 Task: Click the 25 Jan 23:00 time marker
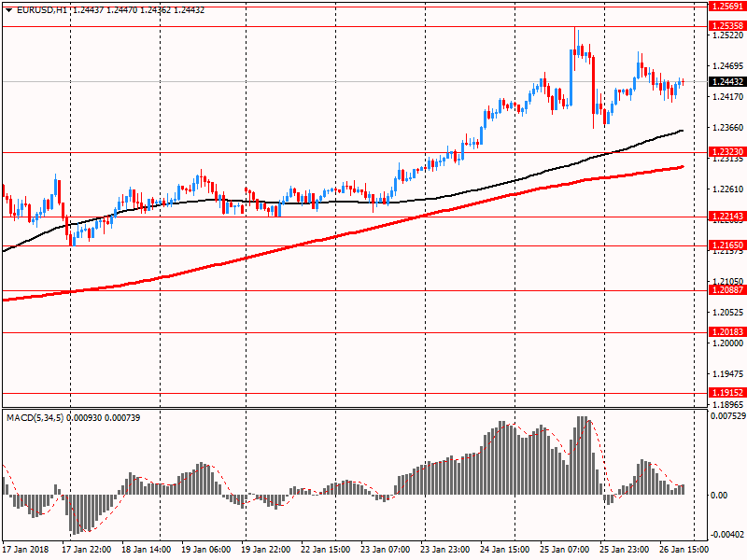pyautogui.click(x=624, y=550)
